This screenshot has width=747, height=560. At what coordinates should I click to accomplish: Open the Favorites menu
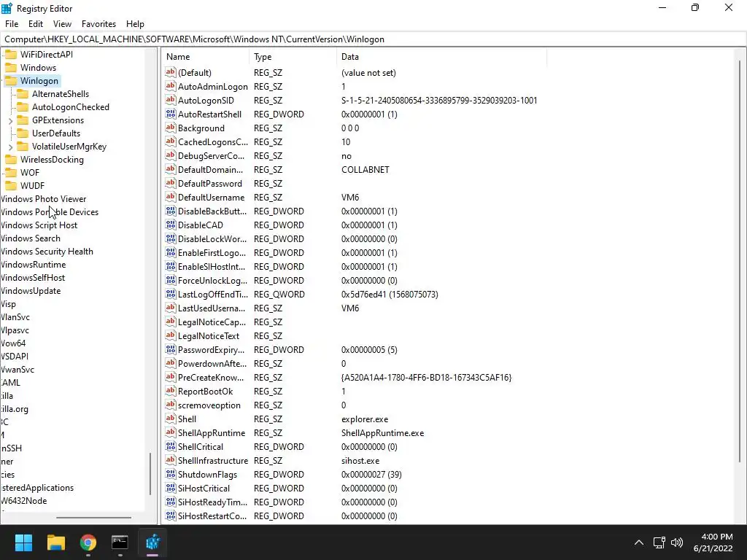pyautogui.click(x=98, y=24)
